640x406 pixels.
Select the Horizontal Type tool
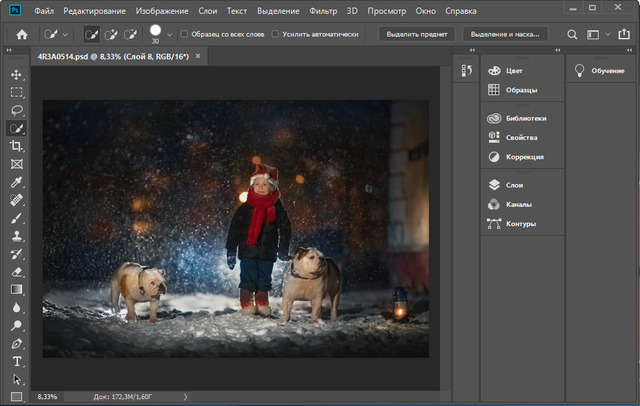(x=17, y=361)
